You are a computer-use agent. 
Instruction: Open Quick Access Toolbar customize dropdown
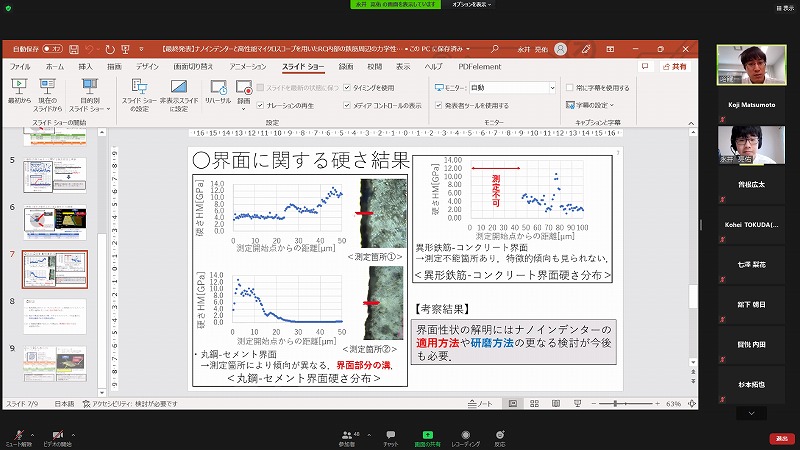141,49
